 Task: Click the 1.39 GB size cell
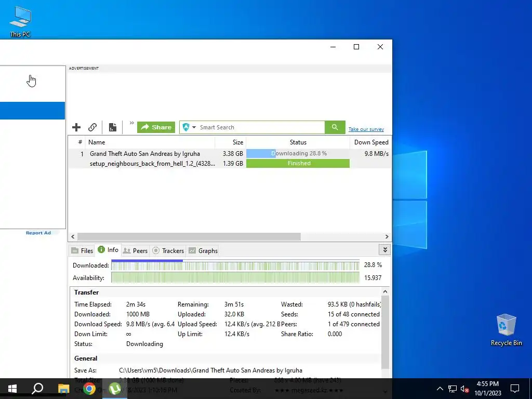click(233, 164)
